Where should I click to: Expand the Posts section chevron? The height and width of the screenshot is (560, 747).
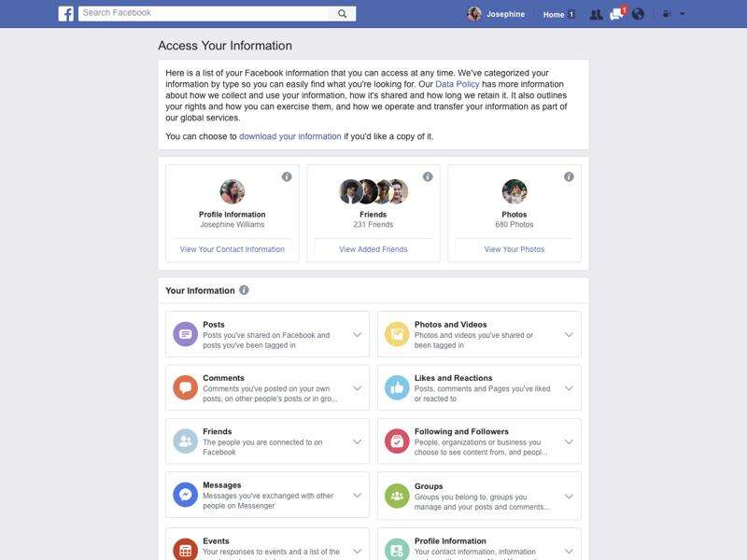point(358,335)
